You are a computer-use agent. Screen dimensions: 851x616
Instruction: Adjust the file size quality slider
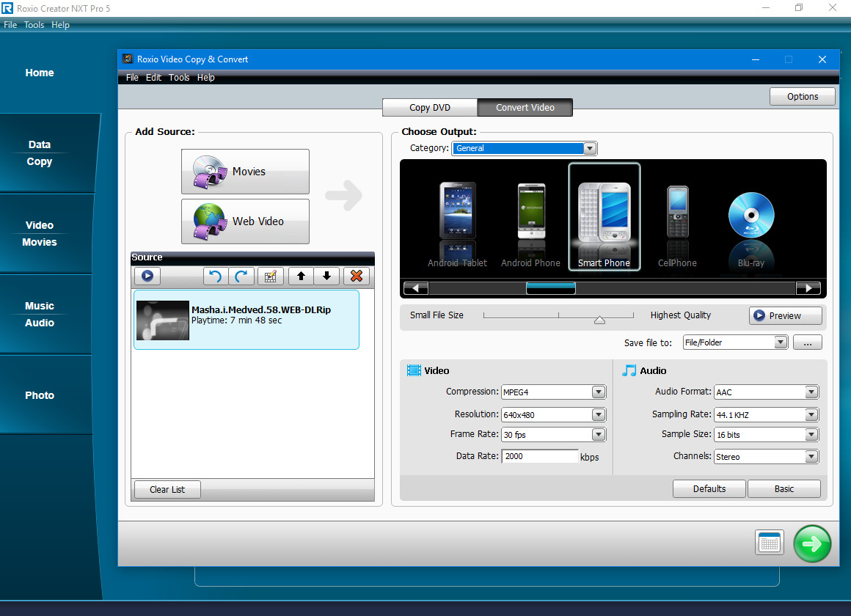599,319
